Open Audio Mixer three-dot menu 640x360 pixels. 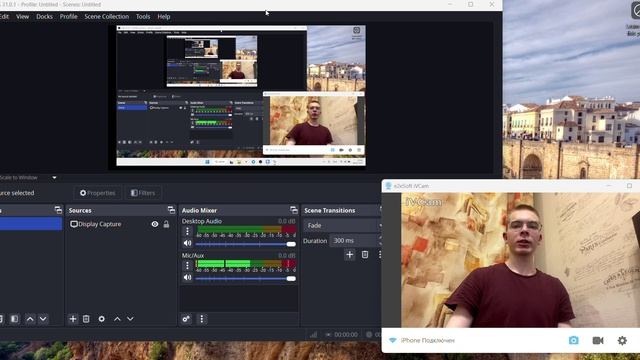pos(202,319)
